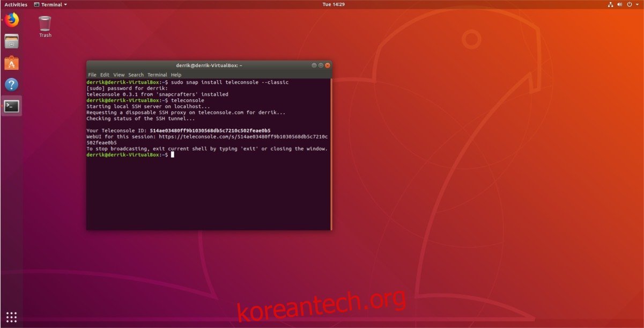Screen dimensions: 644x328
Task: Open the Show Applications grid
Action: click(x=11, y=317)
